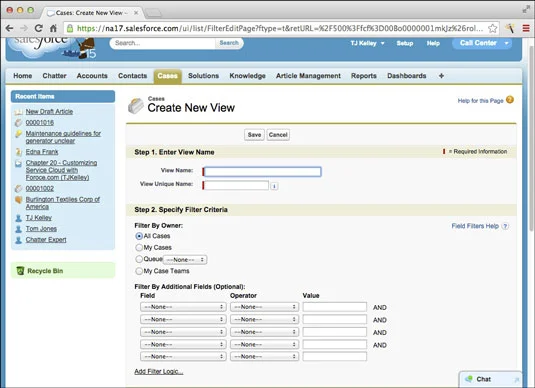The image size is (535, 388).
Task: Click the Recycle Bin icon
Action: 20,271
